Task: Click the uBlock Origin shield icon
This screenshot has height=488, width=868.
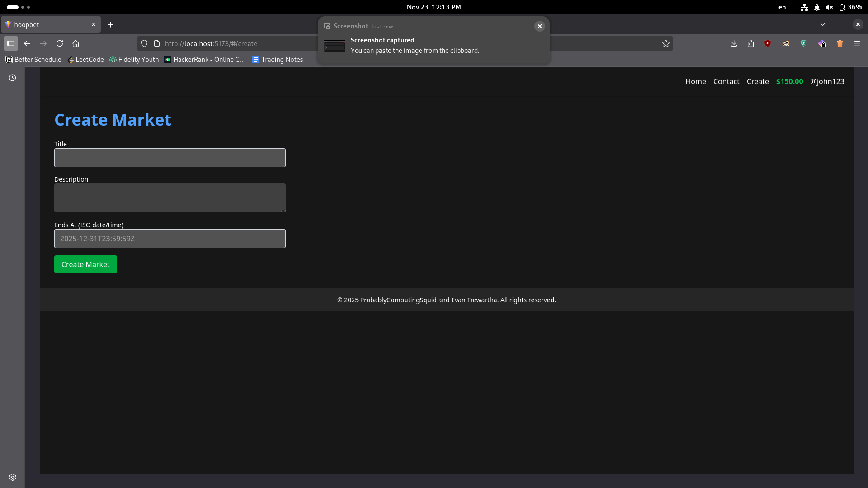Action: (x=768, y=43)
